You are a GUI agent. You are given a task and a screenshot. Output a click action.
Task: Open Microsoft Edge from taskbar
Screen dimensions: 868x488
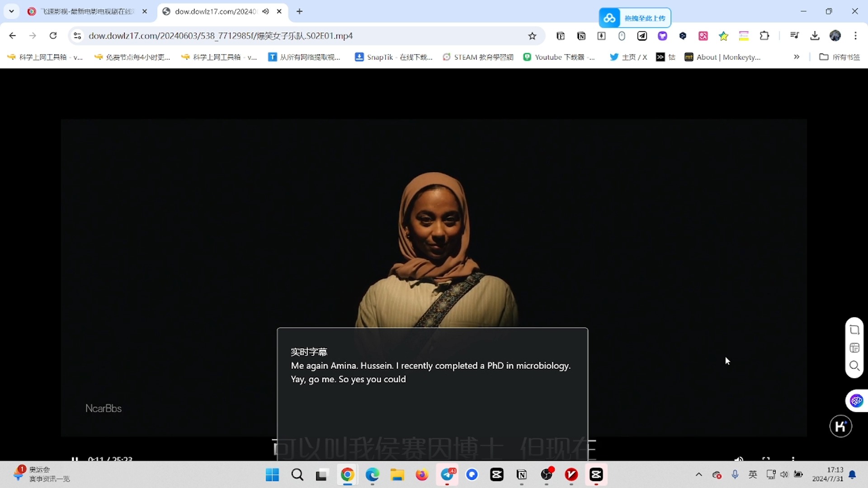pyautogui.click(x=372, y=474)
